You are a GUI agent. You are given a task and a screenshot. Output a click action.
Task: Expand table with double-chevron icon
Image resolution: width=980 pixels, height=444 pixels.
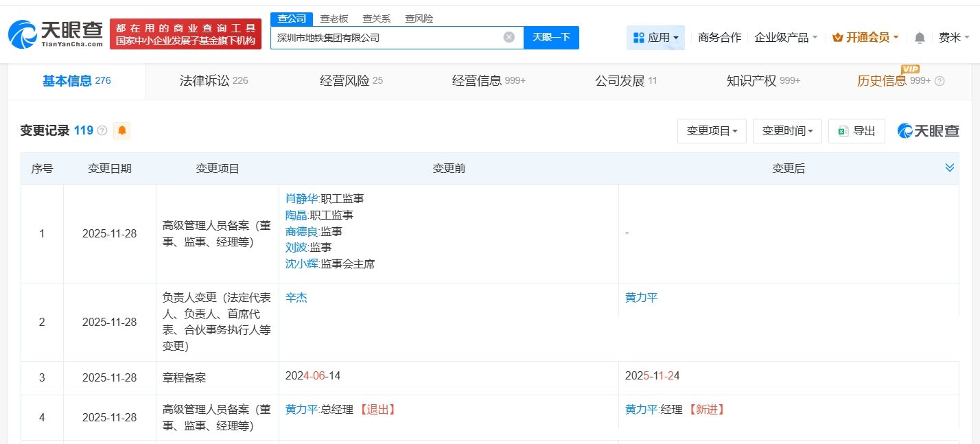[950, 168]
